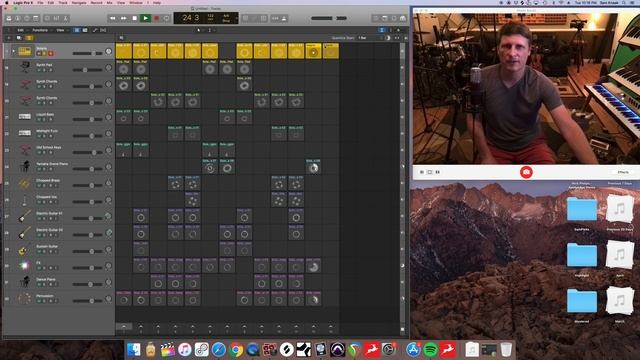
Task: Open the Trash in the Dock
Action: point(506,349)
